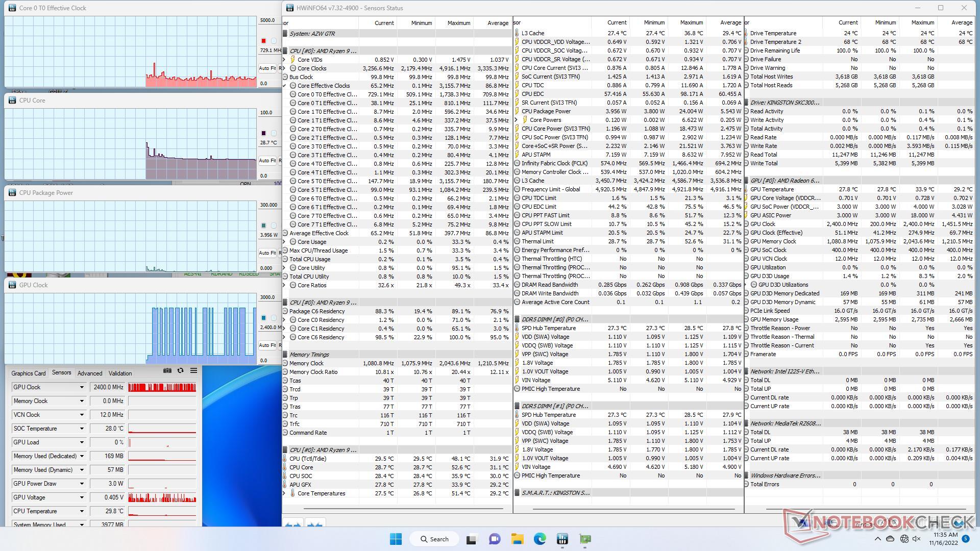Click the Core Temperatures thermometer icon

tap(292, 493)
